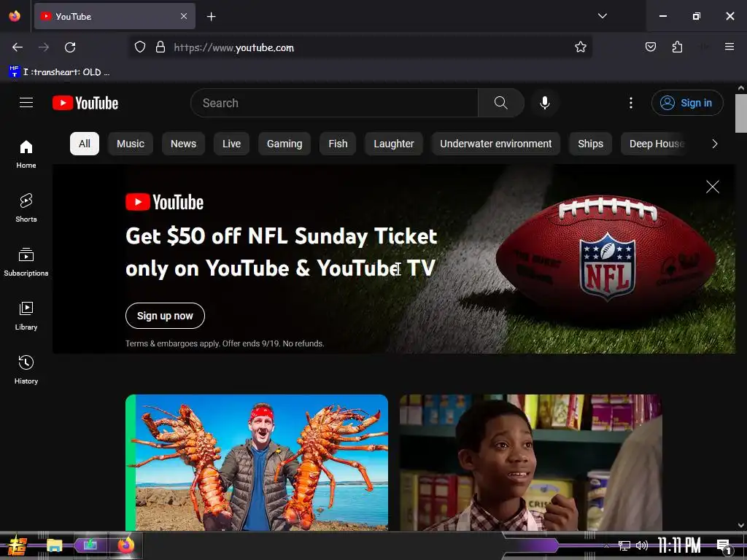Open the YouTube hamburger guide menu

26,103
